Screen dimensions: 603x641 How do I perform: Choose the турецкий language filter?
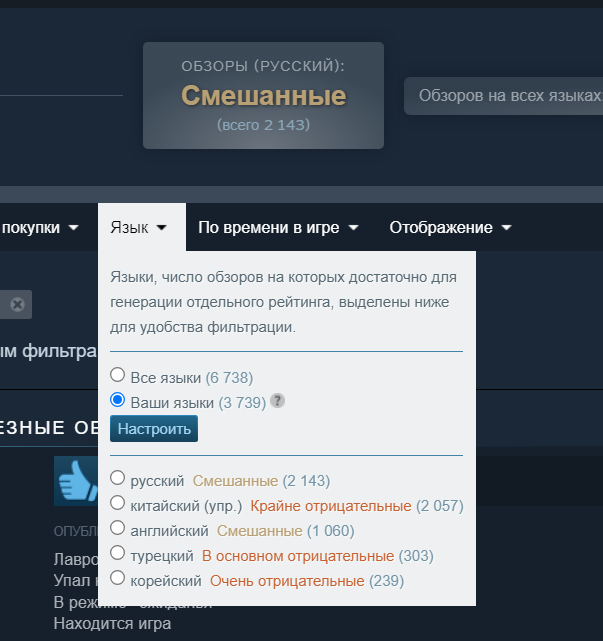[x=117, y=553]
